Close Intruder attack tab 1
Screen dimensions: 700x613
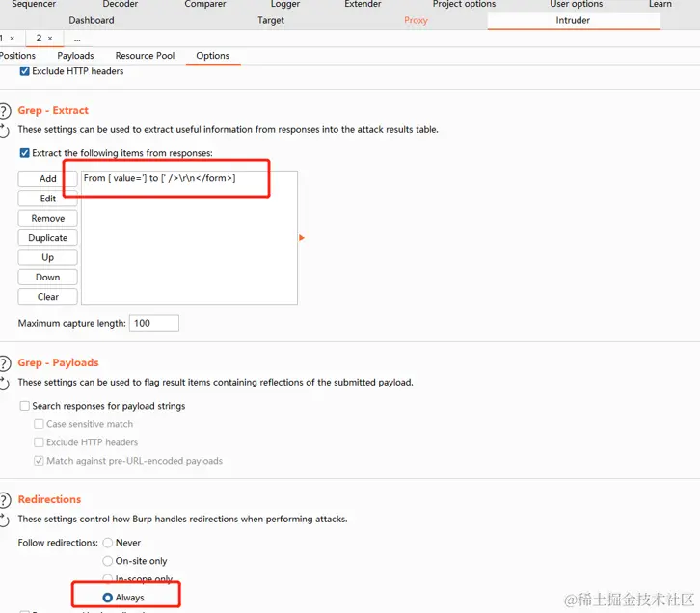(13, 39)
